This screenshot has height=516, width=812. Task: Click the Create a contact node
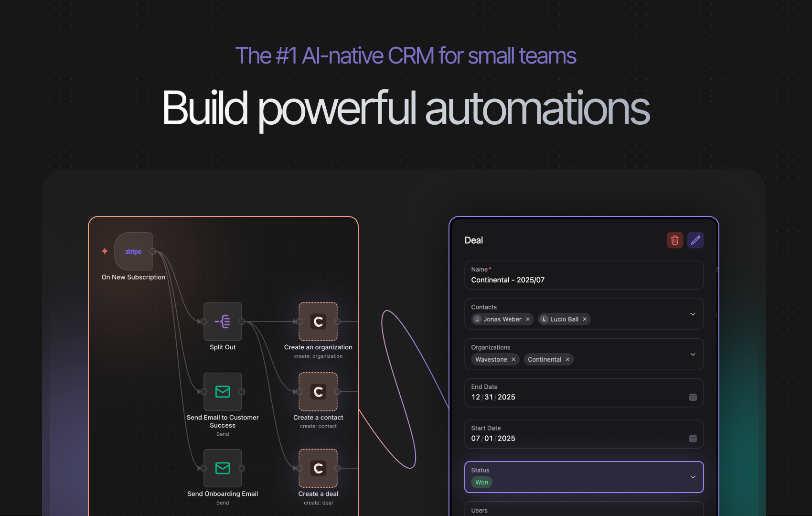click(x=318, y=392)
